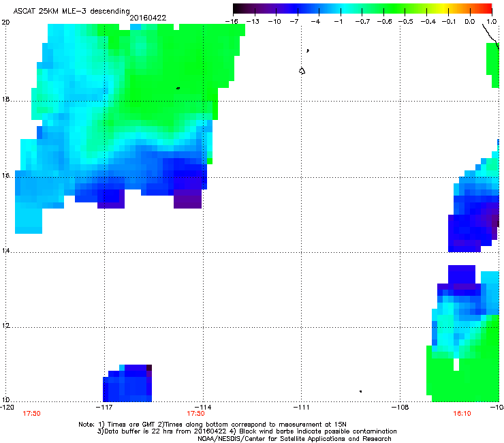Click the red "17:50" time beneath the -120 label
504x443 pixels.
click(31, 414)
